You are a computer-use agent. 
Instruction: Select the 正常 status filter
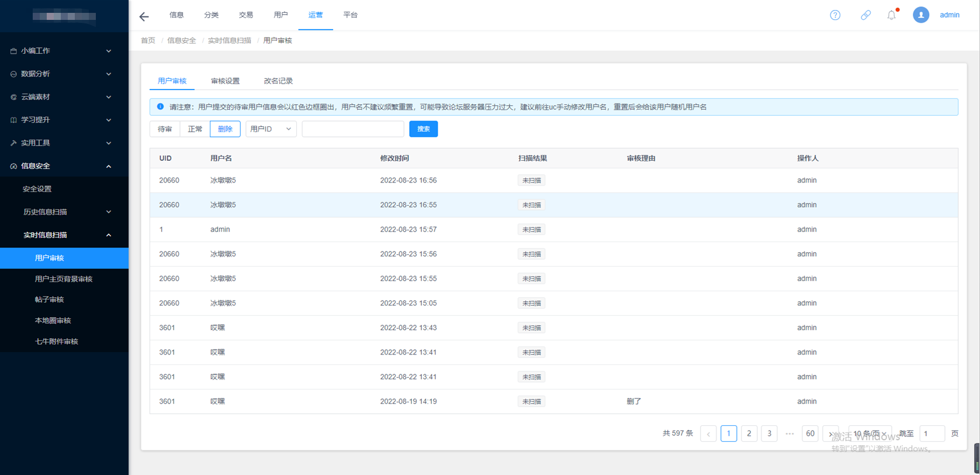click(x=195, y=129)
